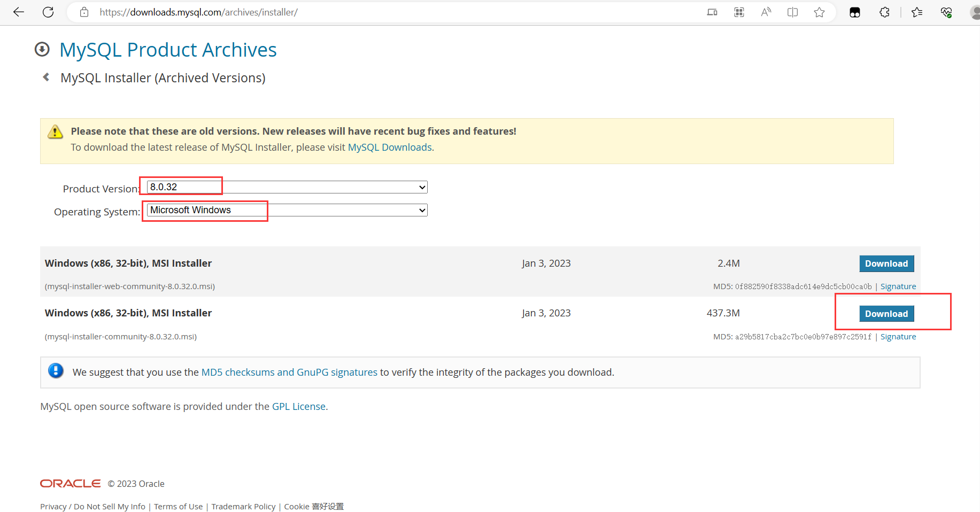This screenshot has width=980, height=512.
Task: Click the 437.3M file size value
Action: [723, 313]
